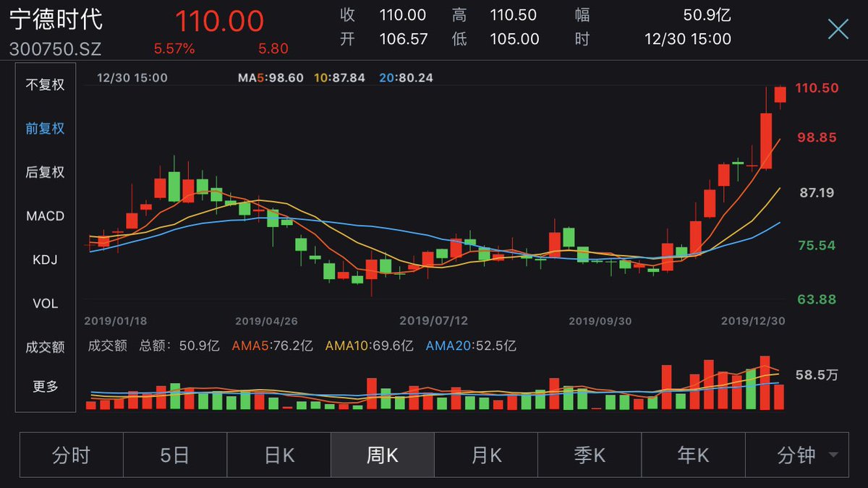Switch to 季K chart tab
Viewport: 868px width, 488px height.
(x=590, y=455)
